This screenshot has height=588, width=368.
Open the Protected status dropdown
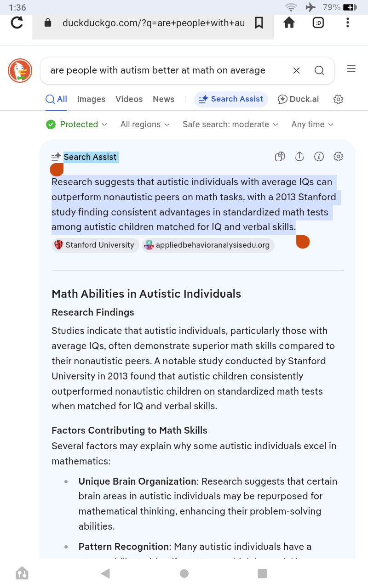pos(77,124)
